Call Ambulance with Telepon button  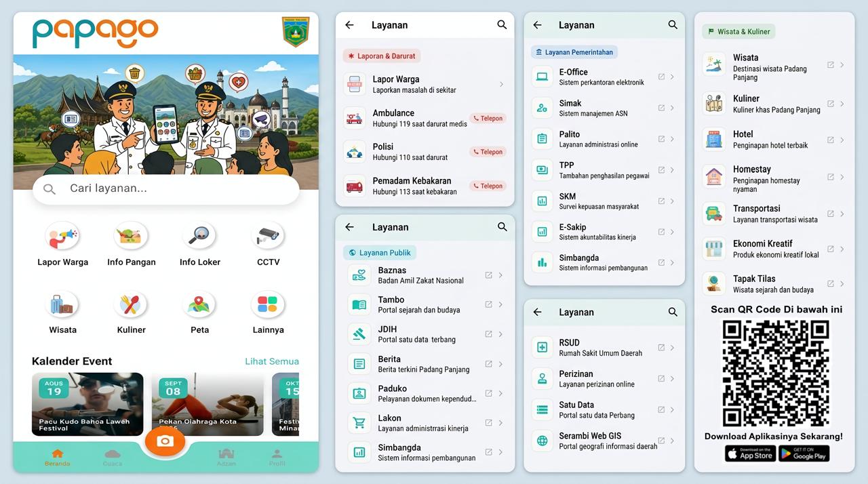coord(488,118)
